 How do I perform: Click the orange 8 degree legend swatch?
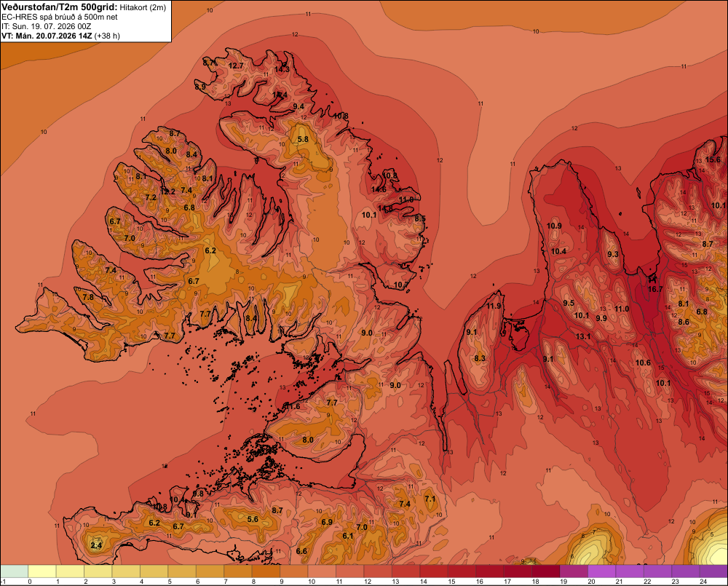pos(266,571)
